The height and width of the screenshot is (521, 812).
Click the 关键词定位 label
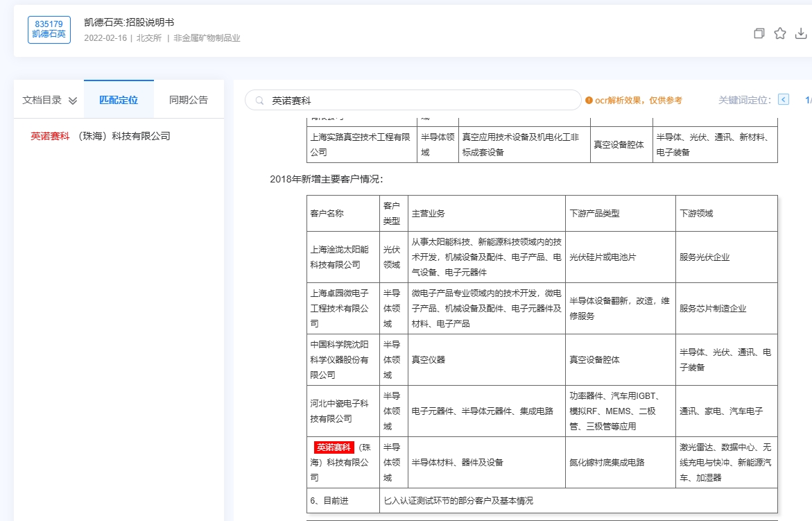pyautogui.click(x=744, y=100)
